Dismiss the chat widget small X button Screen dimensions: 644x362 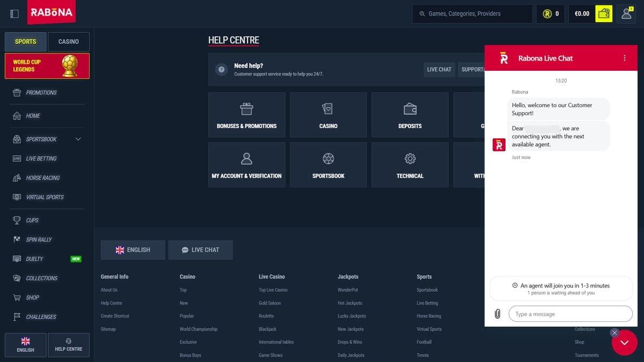614,333
